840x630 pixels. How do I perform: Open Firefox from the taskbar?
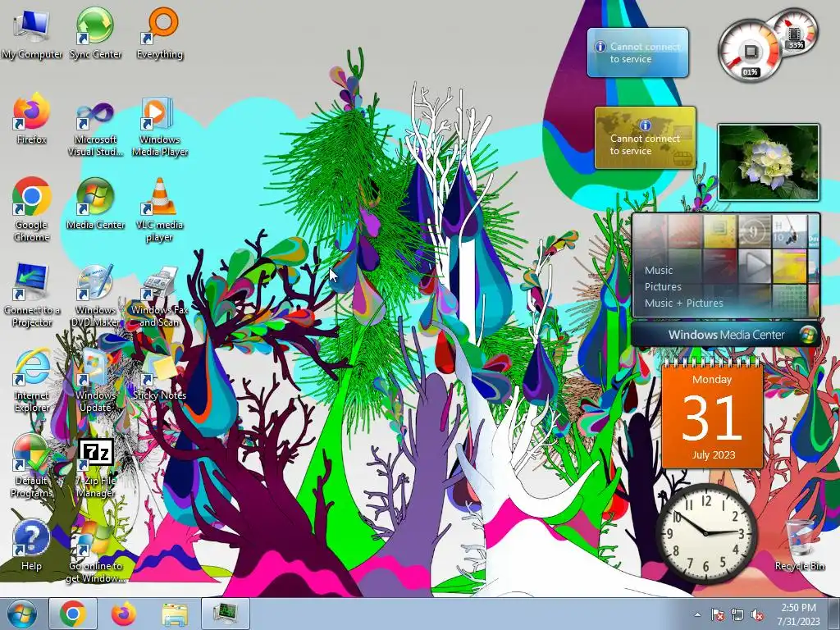tap(124, 614)
